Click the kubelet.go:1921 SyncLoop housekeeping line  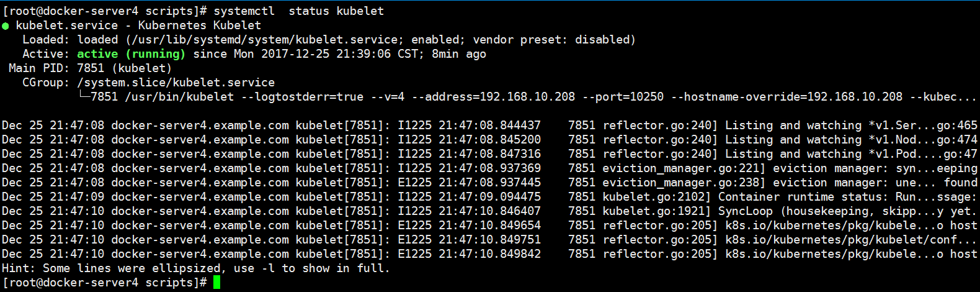tap(489, 211)
